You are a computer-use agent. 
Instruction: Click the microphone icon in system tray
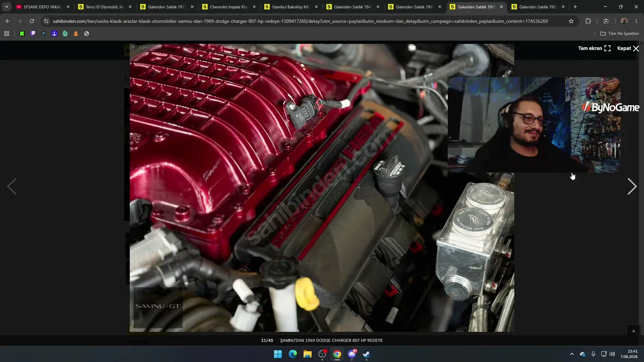click(x=593, y=354)
